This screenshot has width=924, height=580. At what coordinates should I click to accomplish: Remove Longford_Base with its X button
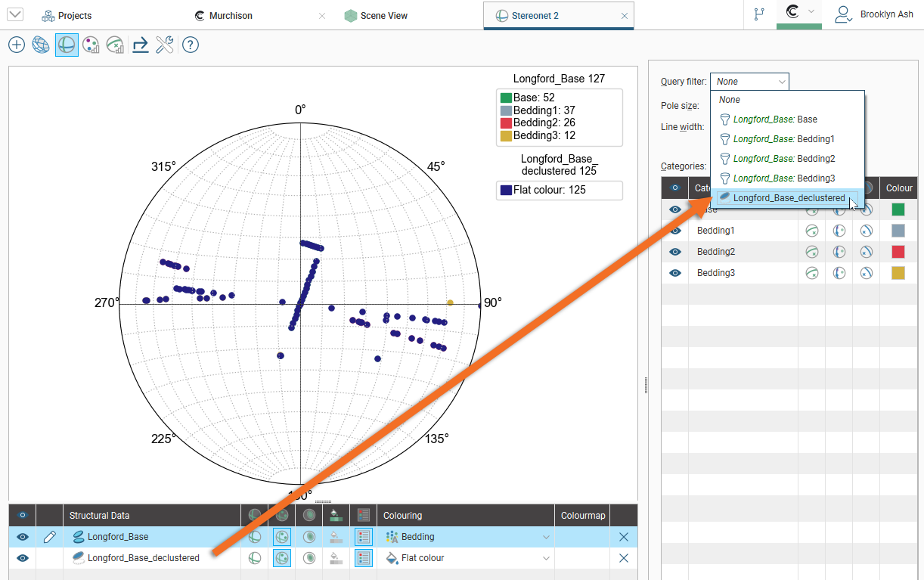tap(624, 537)
